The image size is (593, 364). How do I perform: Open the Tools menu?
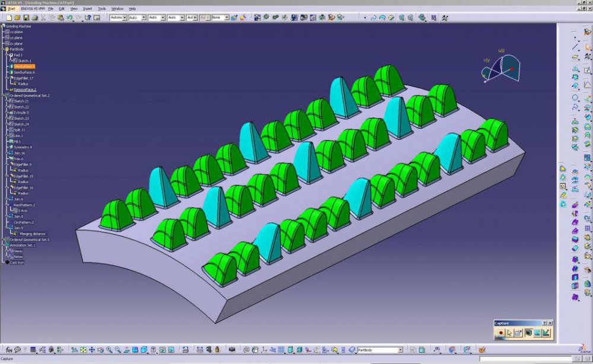coord(102,9)
